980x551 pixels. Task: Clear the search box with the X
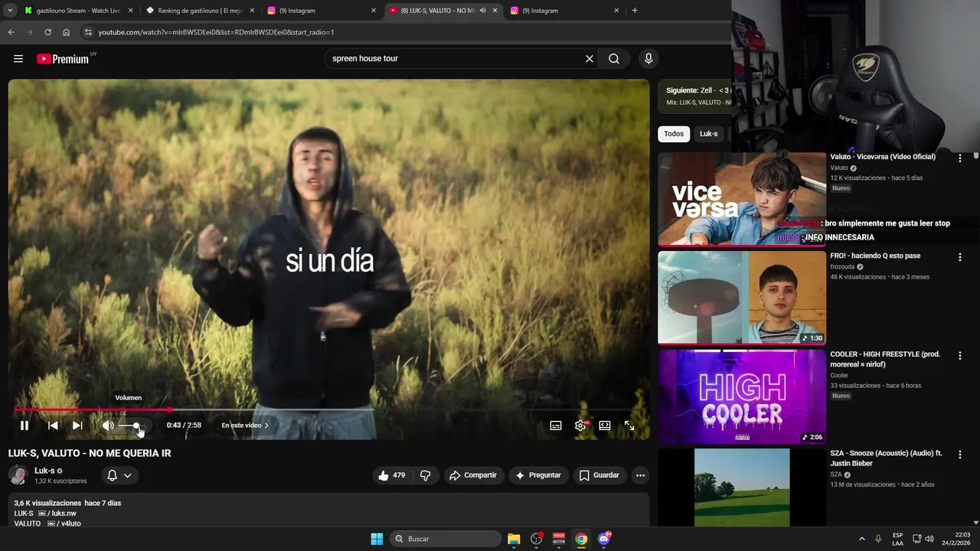(590, 59)
